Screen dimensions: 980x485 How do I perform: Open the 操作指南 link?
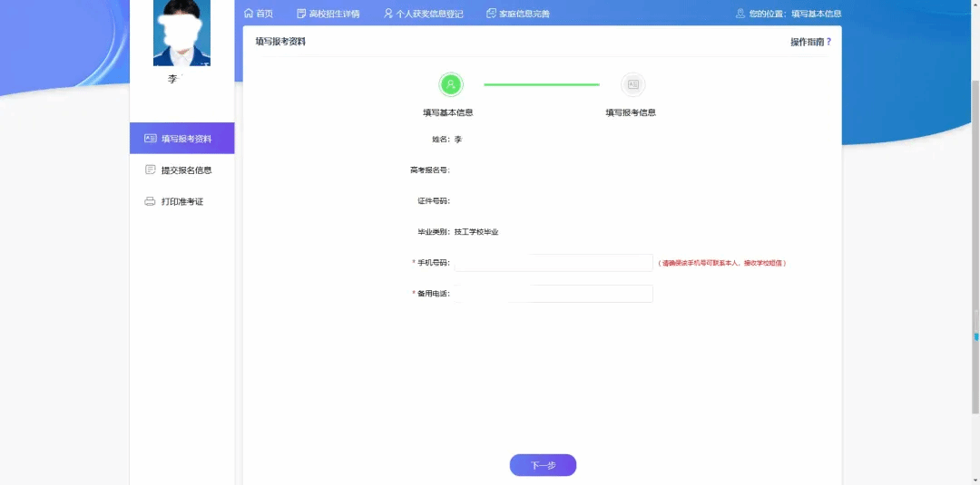pyautogui.click(x=806, y=42)
